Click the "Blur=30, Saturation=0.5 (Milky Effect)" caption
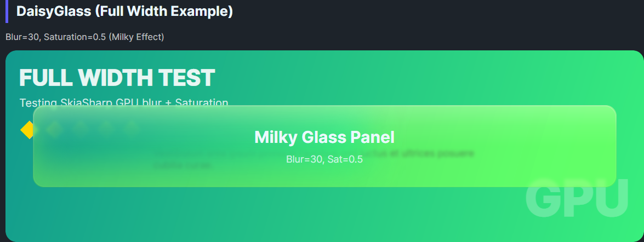 [85, 37]
